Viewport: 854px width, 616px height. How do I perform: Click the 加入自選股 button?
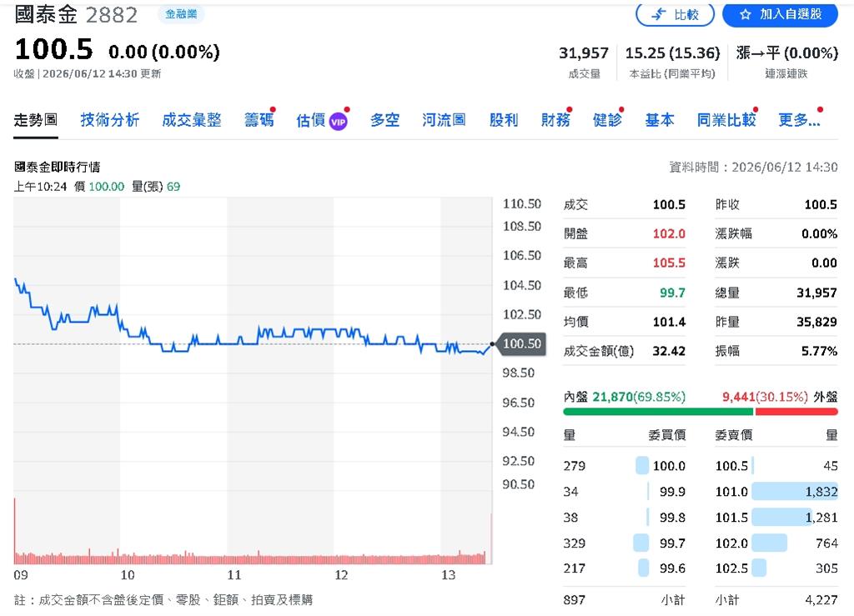780,14
